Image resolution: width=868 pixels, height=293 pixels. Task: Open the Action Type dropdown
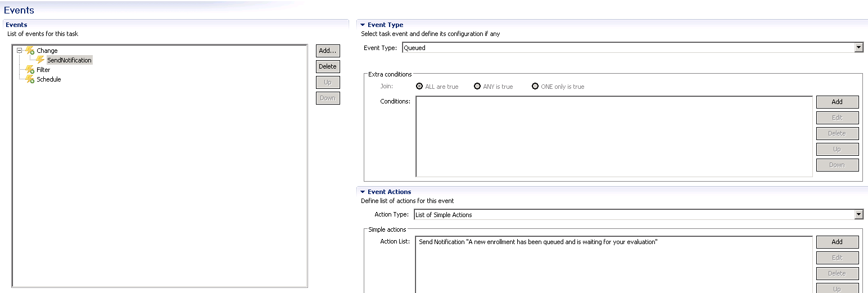click(x=858, y=214)
